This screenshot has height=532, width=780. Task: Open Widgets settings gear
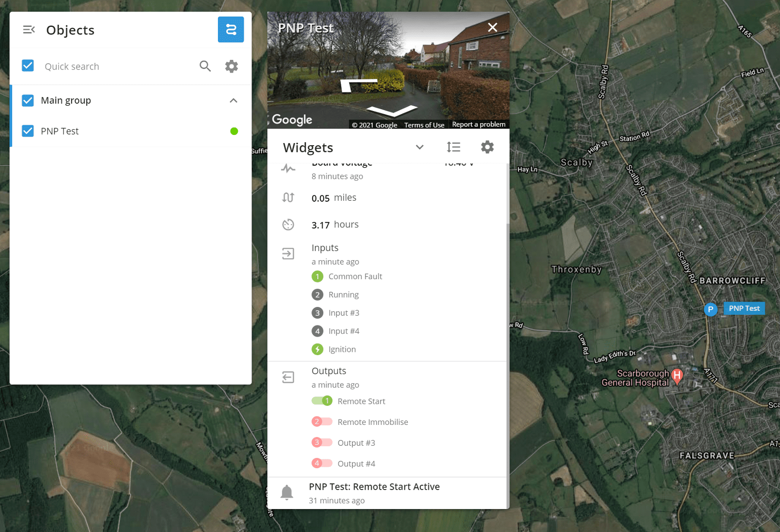coord(487,147)
